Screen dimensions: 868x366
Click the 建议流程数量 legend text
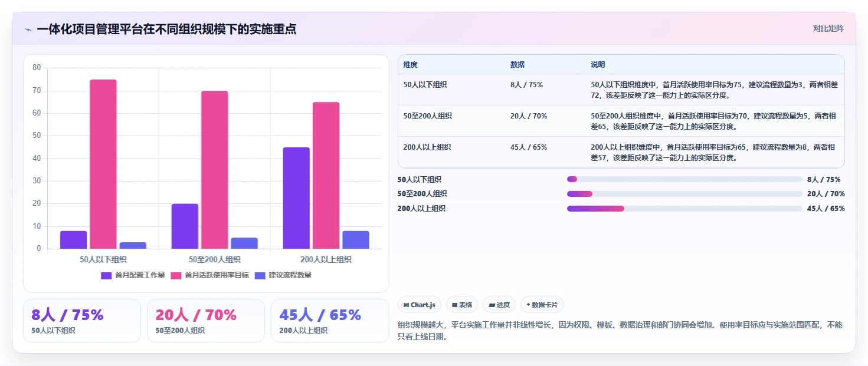click(290, 275)
